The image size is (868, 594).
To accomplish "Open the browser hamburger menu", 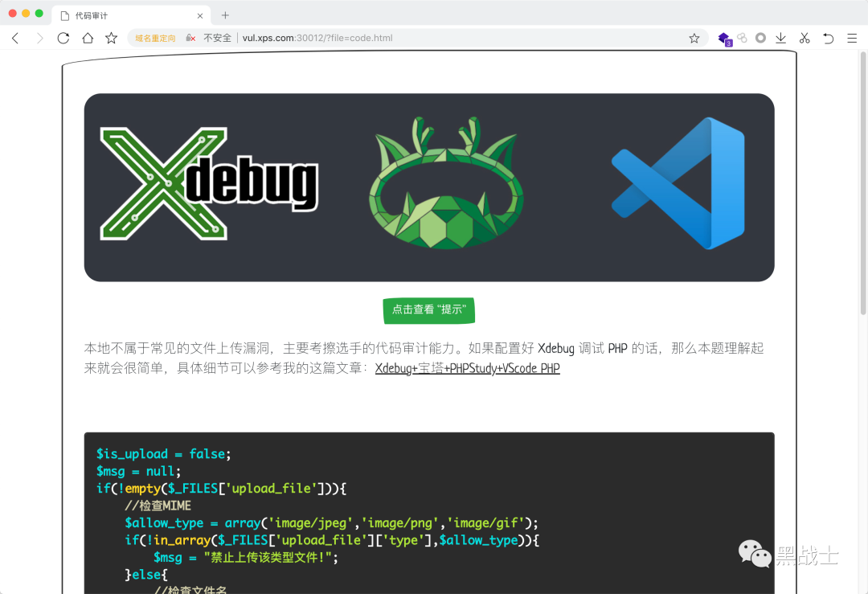I will coord(852,39).
